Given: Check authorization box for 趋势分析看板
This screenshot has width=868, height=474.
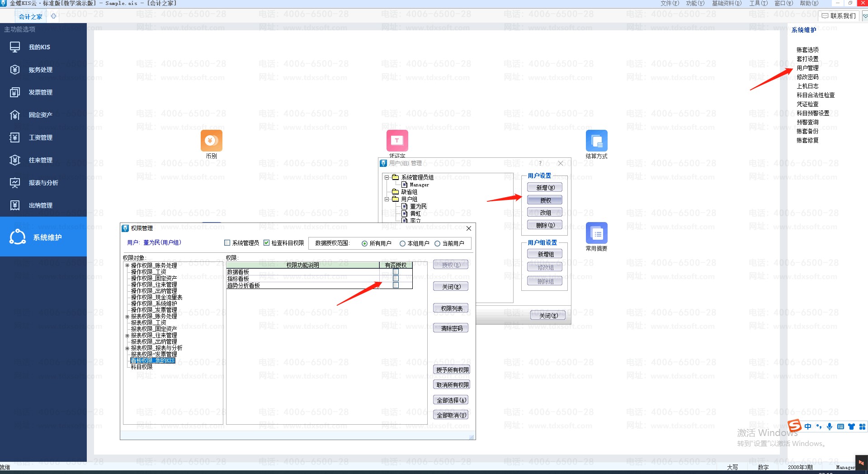Looking at the screenshot, I should [396, 285].
